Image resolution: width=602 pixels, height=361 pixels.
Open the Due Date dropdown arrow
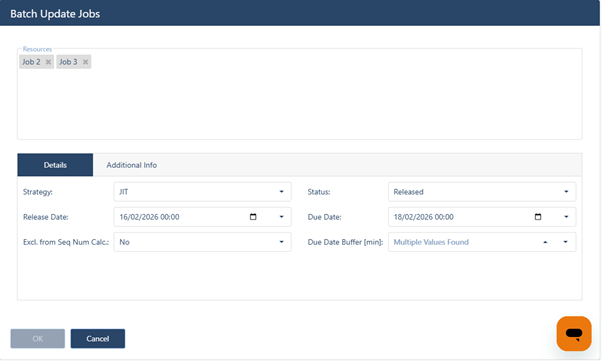pyautogui.click(x=566, y=217)
